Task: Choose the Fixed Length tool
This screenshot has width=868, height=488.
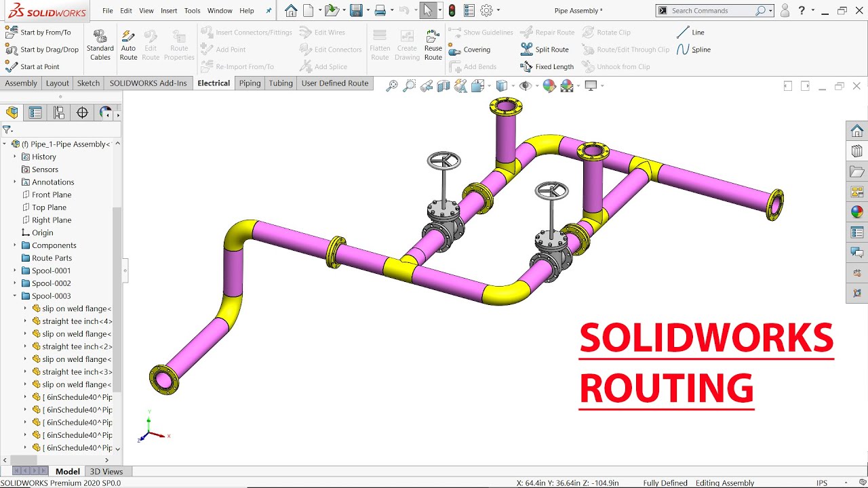Action: tap(547, 66)
